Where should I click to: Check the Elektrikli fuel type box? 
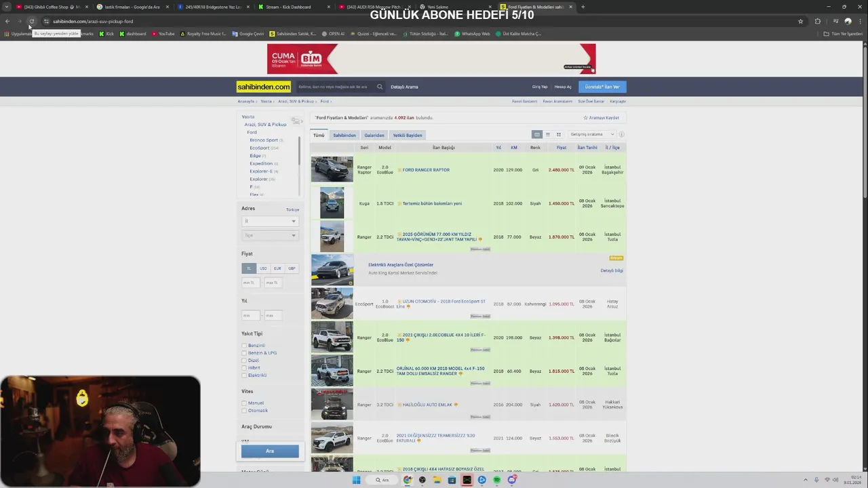tap(244, 375)
